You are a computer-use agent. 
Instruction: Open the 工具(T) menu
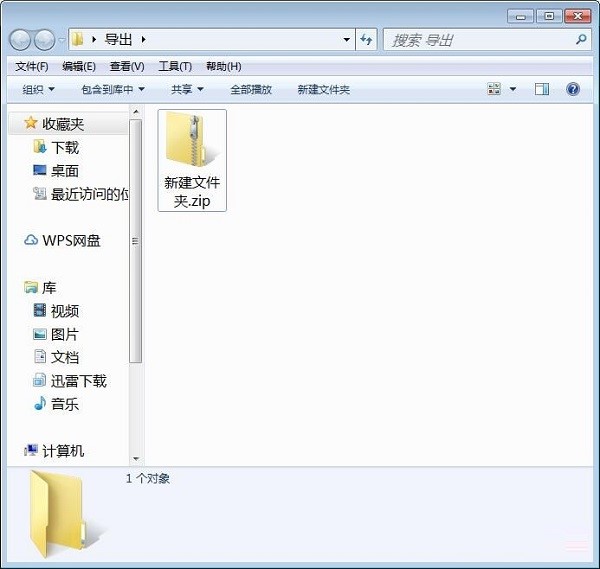175,67
